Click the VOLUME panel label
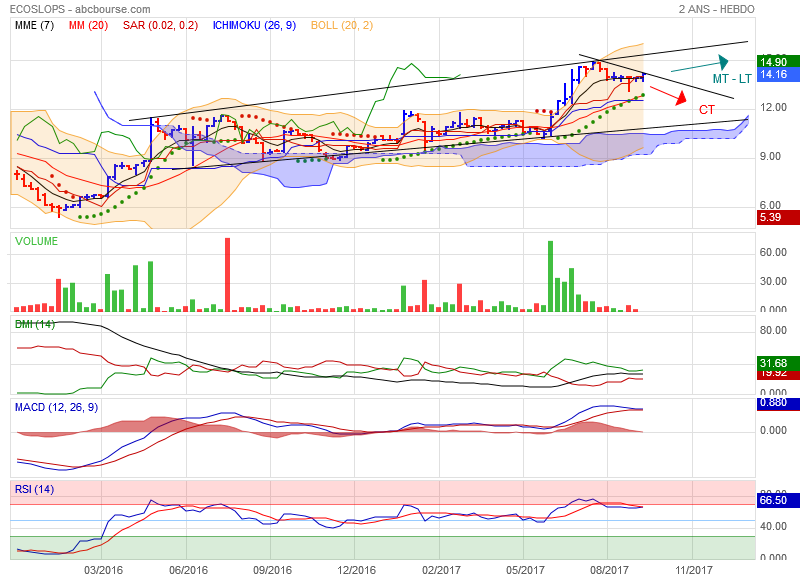 [36, 241]
